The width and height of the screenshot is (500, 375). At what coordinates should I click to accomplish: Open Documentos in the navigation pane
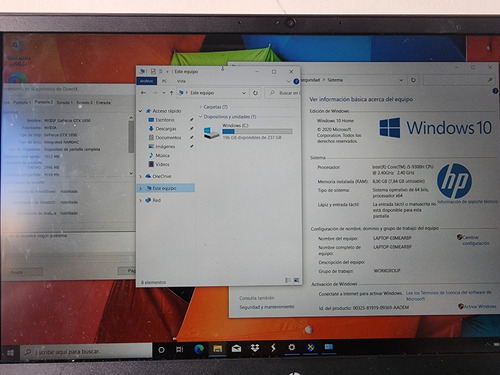165,137
